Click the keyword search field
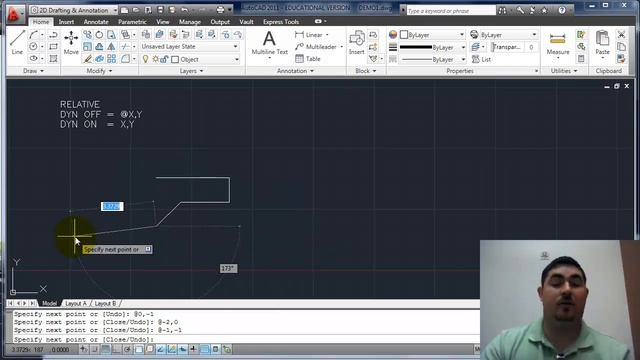The height and width of the screenshot is (360, 640). [x=451, y=11]
